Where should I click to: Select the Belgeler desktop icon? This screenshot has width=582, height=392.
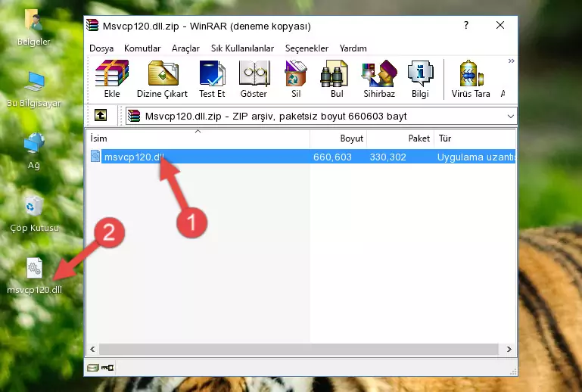coord(34,28)
